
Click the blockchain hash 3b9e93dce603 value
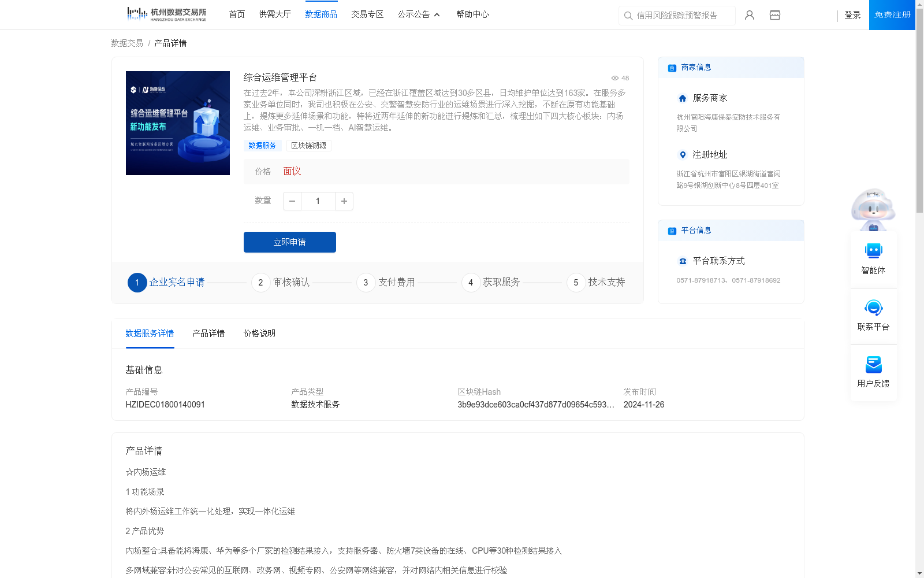click(536, 405)
